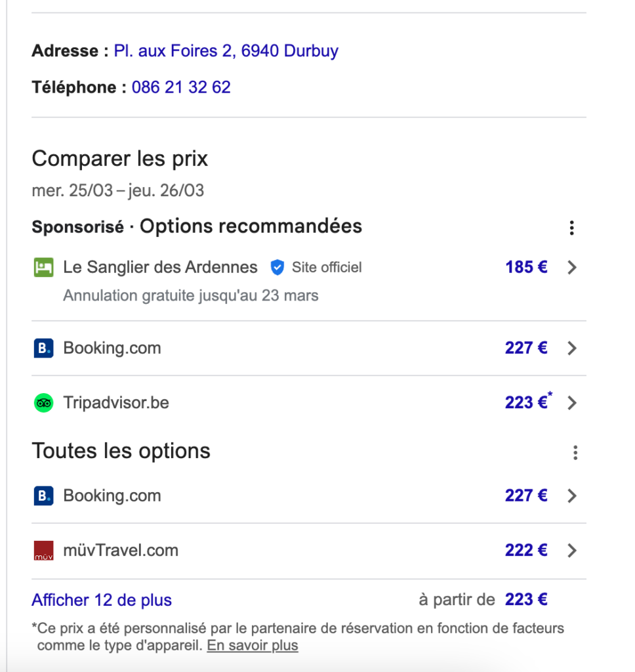Click the blue verified shield icon
Image resolution: width=635 pixels, height=672 pixels.
[x=277, y=267]
